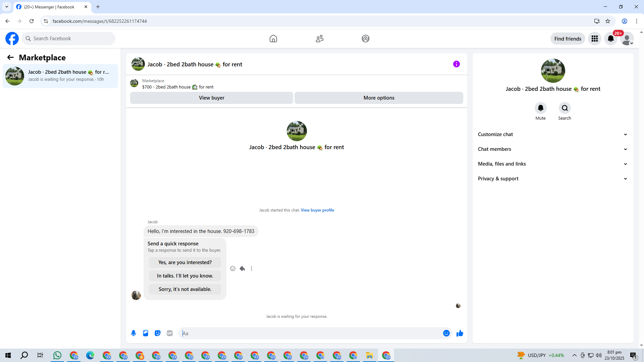React to quick response message
This screenshot has width=644, height=362.
233,268
